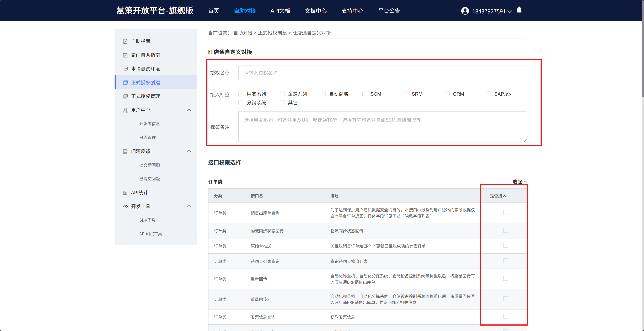644x331 pixels.
Task: Check the 用友系列 tag checkbox
Action: tap(241, 94)
